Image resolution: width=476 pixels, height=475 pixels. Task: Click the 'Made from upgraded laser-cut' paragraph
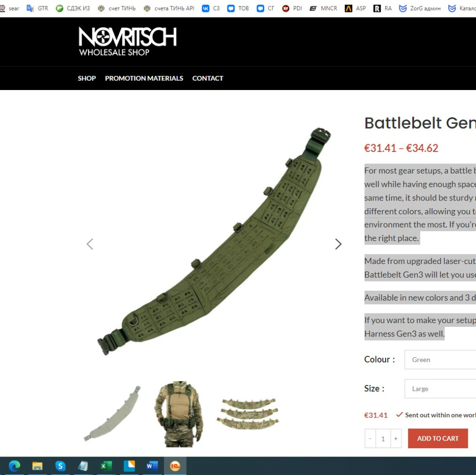[x=420, y=268]
